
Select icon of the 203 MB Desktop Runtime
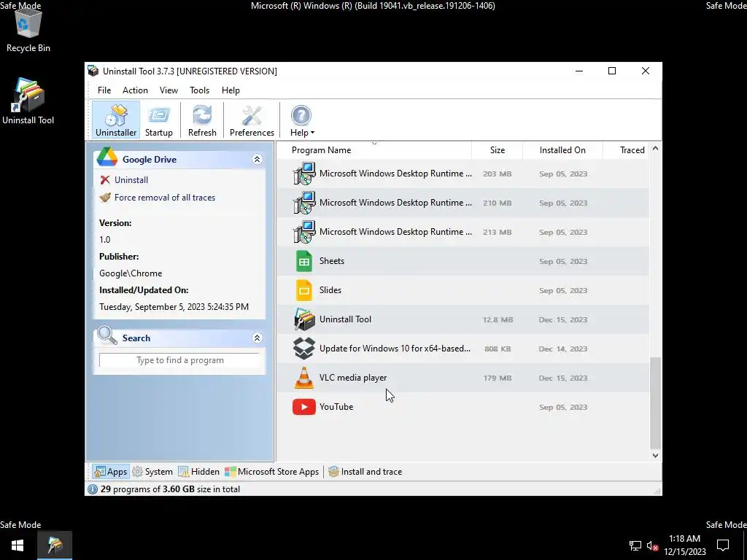pyautogui.click(x=304, y=174)
